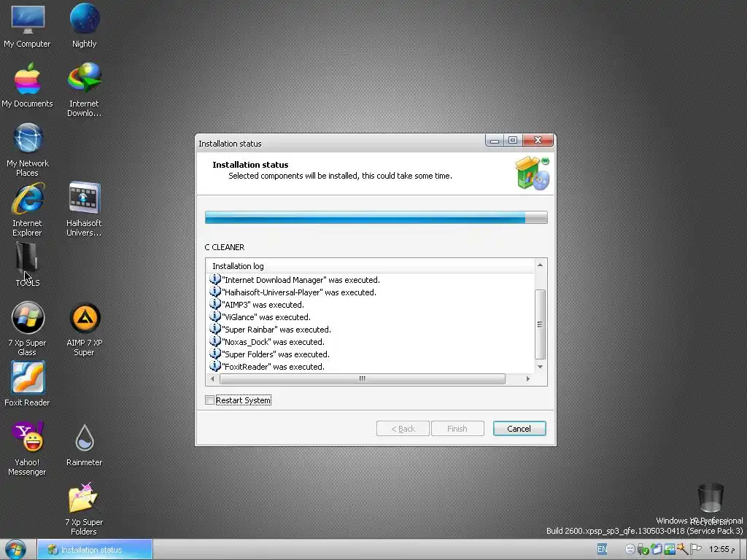Click the magic wand tray icon
The height and width of the screenshot is (560, 747).
click(682, 550)
